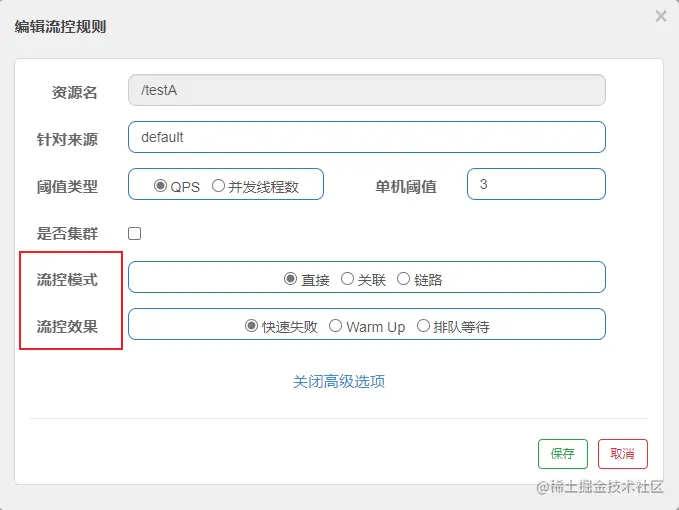Choose 直接 flow control mode
This screenshot has height=510, width=679.
[x=290, y=279]
